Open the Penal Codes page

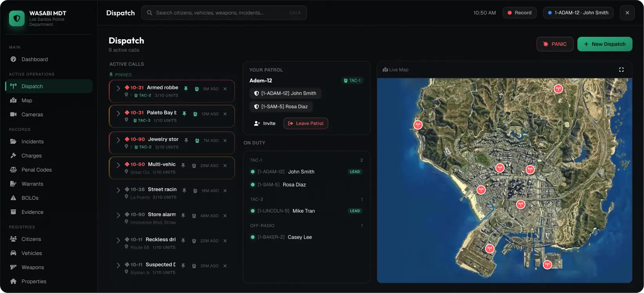point(49,170)
